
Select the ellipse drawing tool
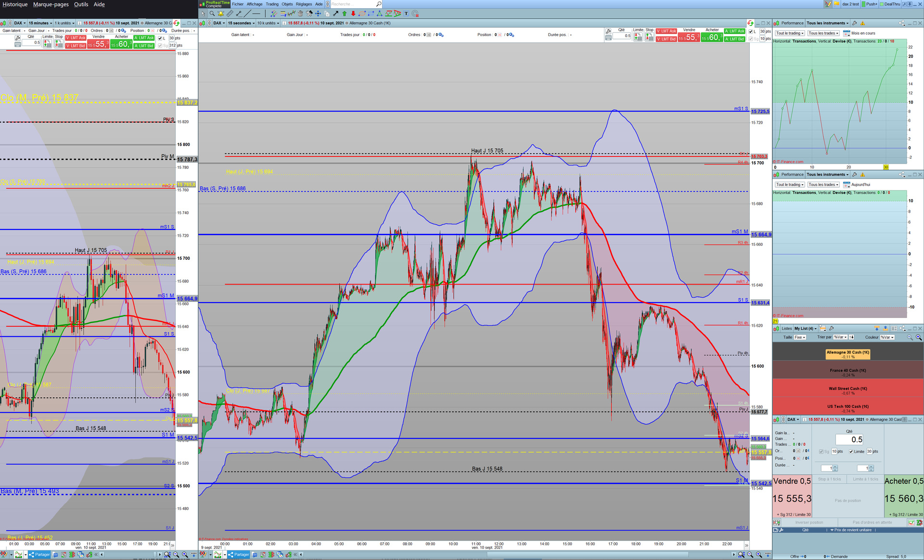(362, 13)
